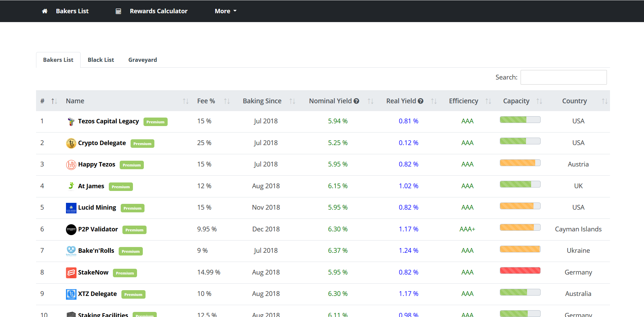Click the Real Yield help question icon
This screenshot has height=317, width=644.
click(x=421, y=101)
